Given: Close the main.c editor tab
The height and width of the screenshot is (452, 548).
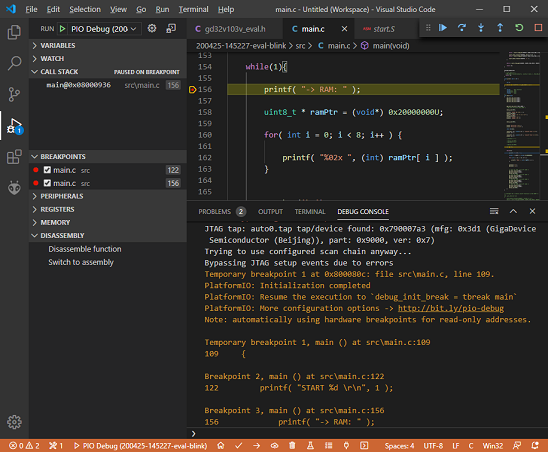Looking at the screenshot, I should pos(344,29).
